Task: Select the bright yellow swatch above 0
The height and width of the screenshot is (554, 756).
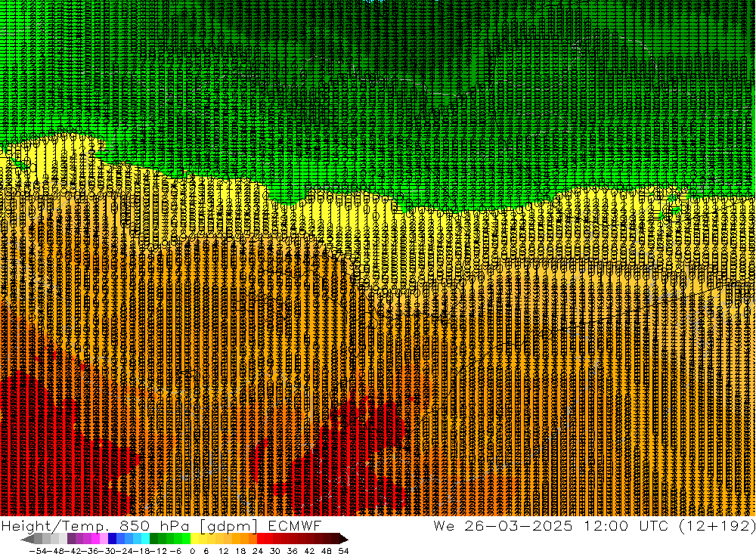Action: tap(194, 539)
